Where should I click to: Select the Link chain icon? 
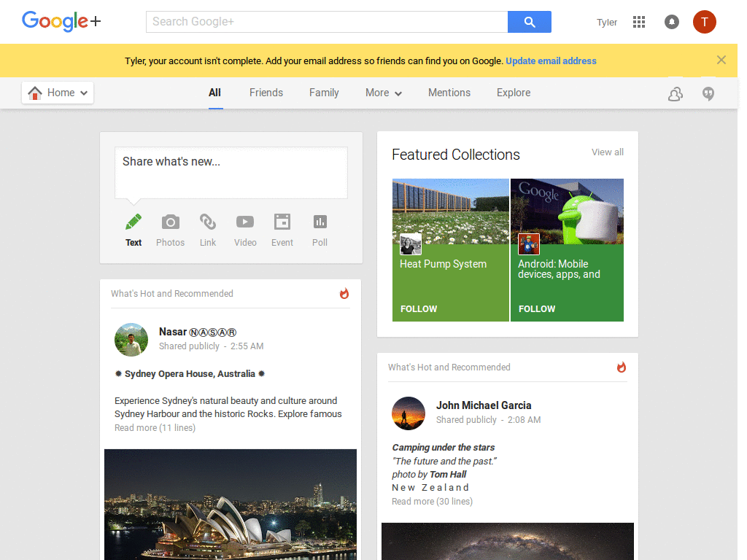click(x=208, y=222)
